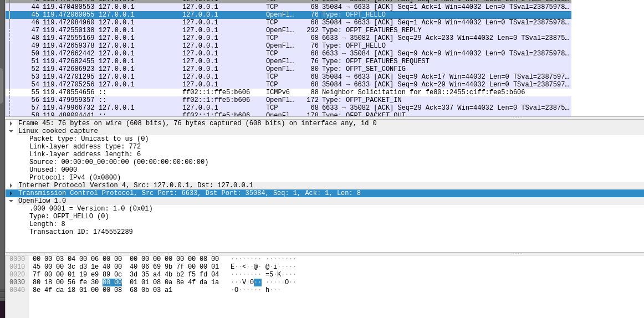Select packet 45 OFPT_HELLO row
This screenshot has height=318, width=644.
tap(288, 15)
